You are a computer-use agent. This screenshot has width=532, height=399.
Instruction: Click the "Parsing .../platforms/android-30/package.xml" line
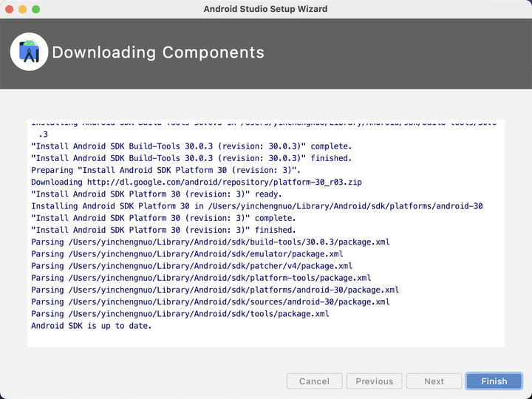tap(215, 290)
